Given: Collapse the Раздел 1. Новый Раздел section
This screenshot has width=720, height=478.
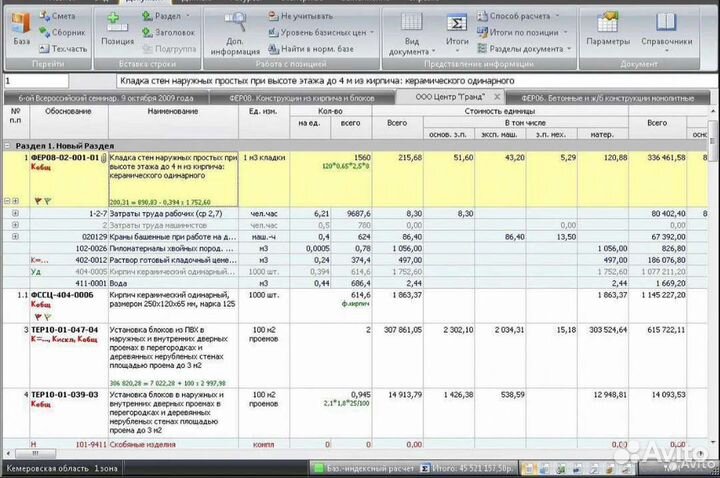Looking at the screenshot, I should point(7,145).
